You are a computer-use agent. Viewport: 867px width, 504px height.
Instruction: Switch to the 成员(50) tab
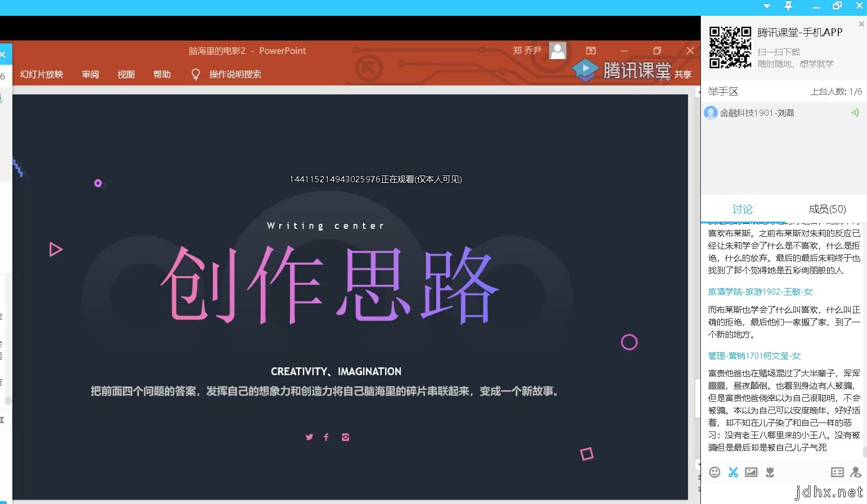[x=826, y=209]
